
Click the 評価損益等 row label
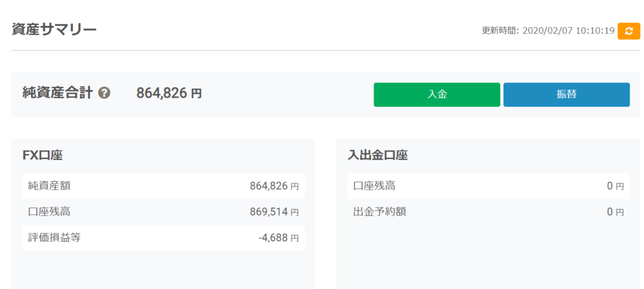pos(54,237)
